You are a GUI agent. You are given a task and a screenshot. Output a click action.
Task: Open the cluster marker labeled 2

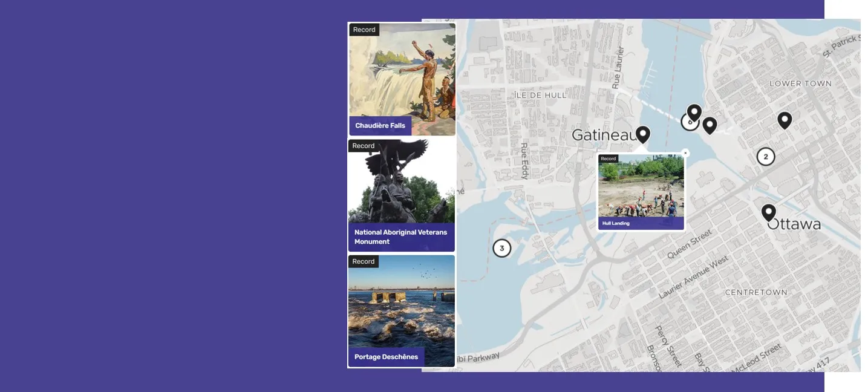tap(765, 157)
